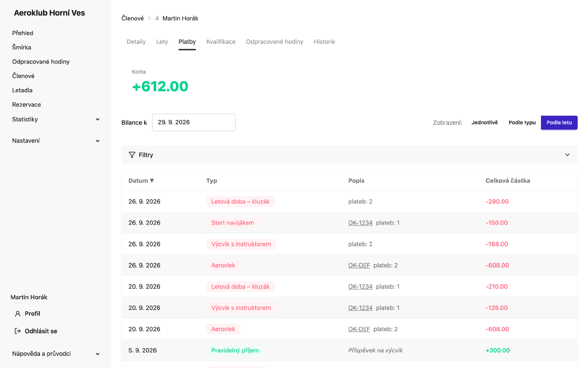The image size is (588, 368).
Task: Switch view to Podle typu
Action: pyautogui.click(x=522, y=122)
